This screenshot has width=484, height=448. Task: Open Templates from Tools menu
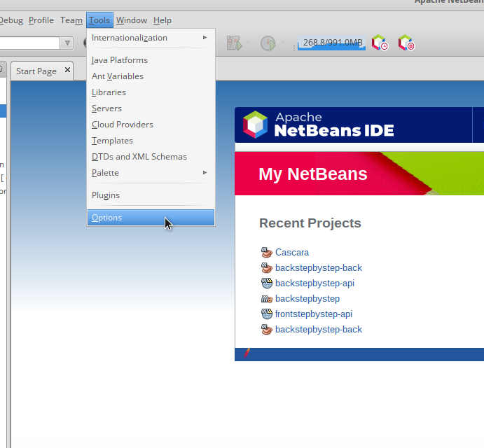[151, 141]
